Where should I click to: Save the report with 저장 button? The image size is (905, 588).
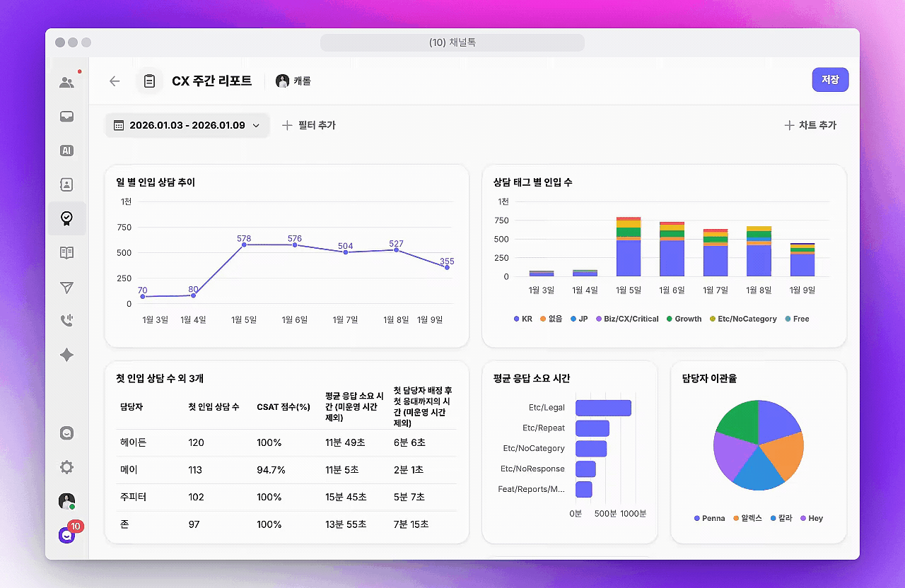coord(830,80)
